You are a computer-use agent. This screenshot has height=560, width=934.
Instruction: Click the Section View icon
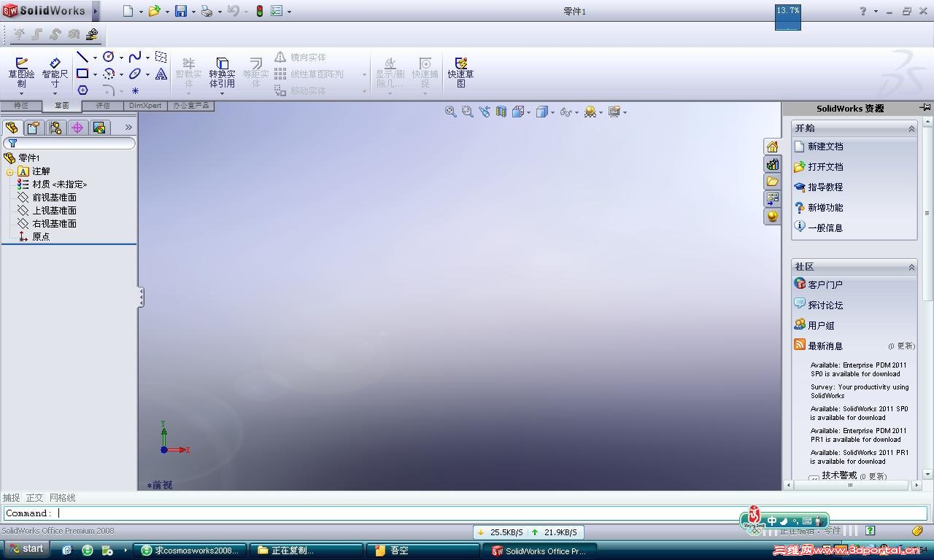(502, 112)
